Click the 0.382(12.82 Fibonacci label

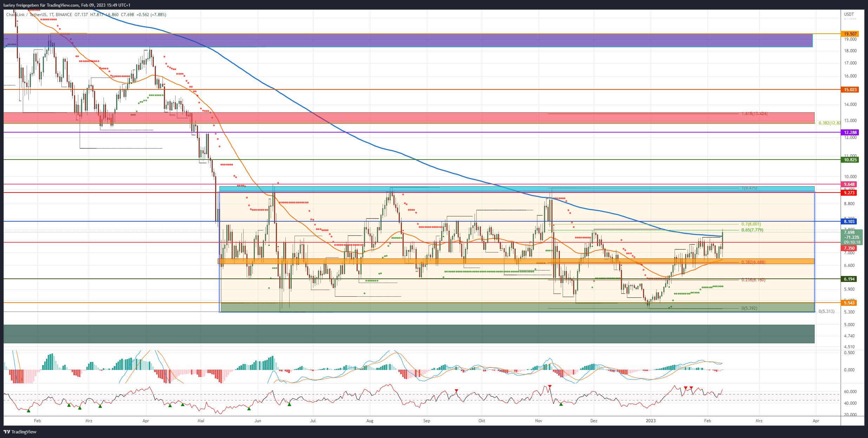point(830,123)
